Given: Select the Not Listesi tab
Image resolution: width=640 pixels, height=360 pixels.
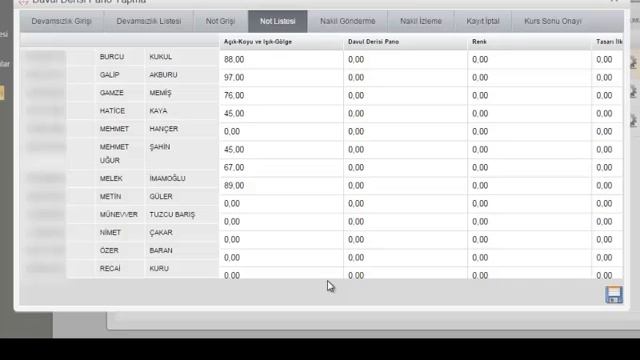Looking at the screenshot, I should pos(278,21).
